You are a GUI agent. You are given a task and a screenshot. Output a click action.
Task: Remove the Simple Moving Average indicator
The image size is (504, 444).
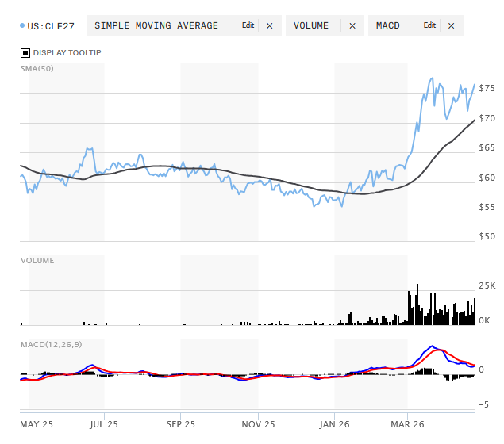click(269, 25)
